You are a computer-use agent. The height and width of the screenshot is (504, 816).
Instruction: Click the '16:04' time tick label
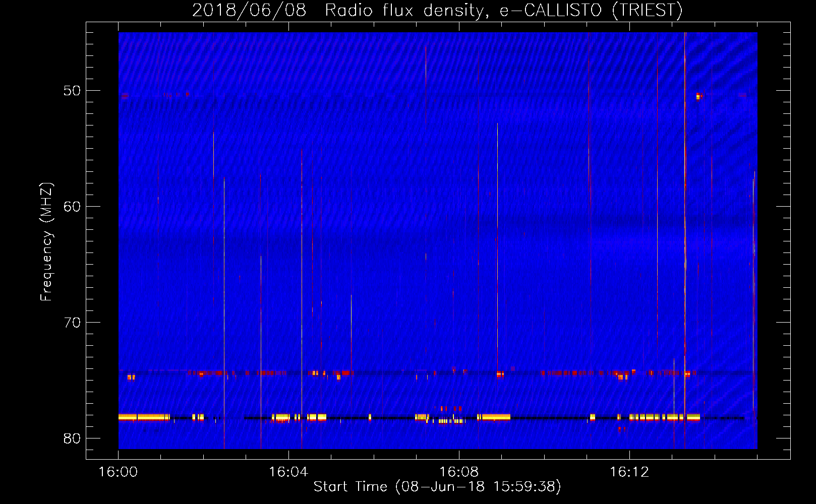pyautogui.click(x=288, y=472)
